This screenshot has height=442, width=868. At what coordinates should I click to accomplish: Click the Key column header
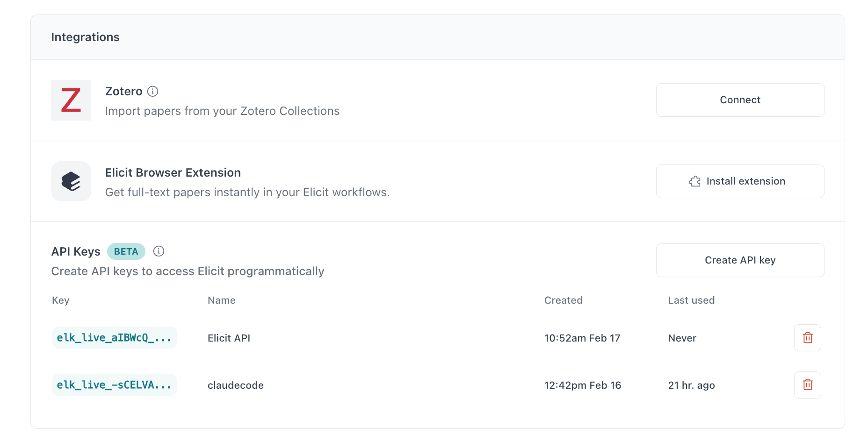(61, 300)
